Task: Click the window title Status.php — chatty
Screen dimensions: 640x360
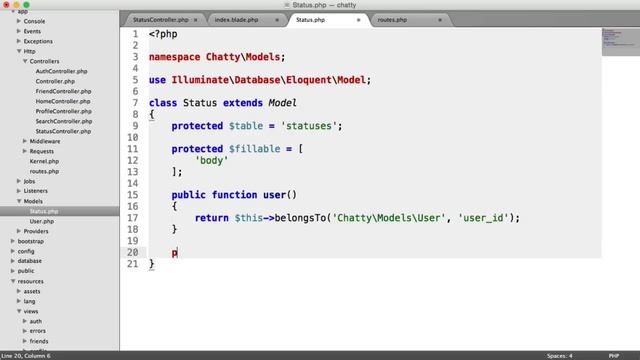Action: [324, 5]
